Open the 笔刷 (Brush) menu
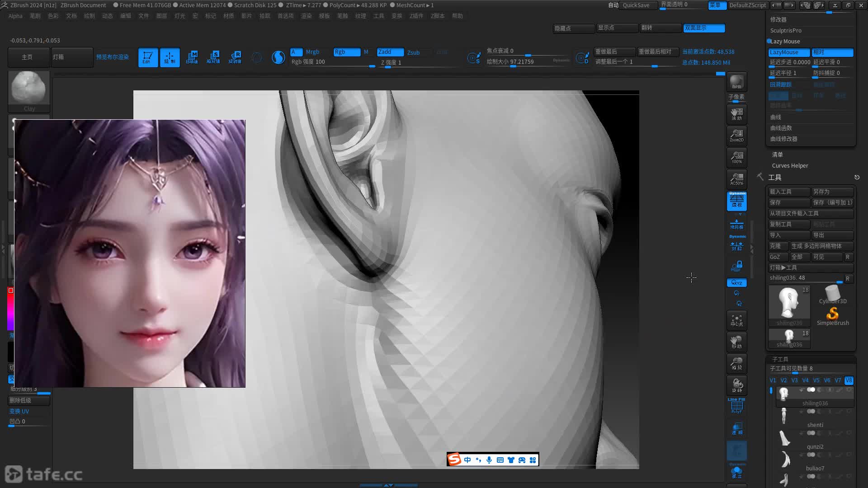868x488 pixels. click(35, 16)
